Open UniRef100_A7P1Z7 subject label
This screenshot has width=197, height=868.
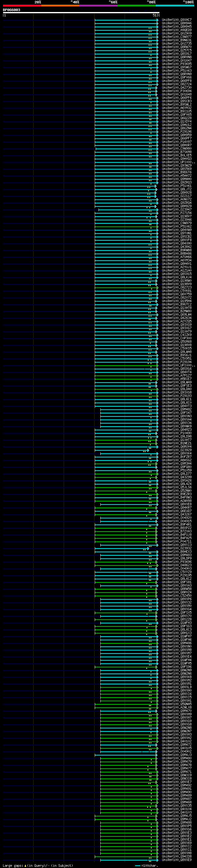tap(177, 375)
